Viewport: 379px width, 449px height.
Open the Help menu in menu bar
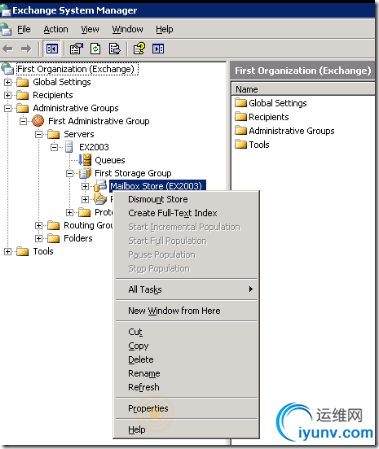164,29
